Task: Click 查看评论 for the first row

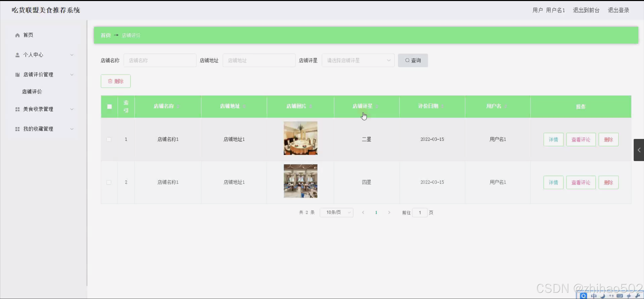Action: click(581, 139)
